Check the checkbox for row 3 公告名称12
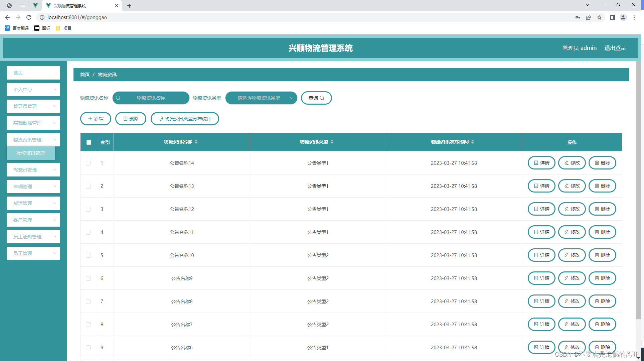The height and width of the screenshot is (361, 644). pos(88,209)
